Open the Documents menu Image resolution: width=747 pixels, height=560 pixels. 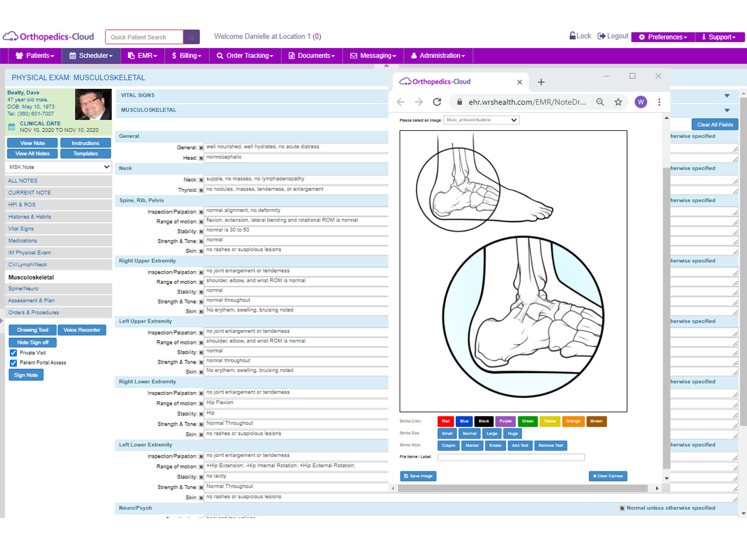(312, 56)
